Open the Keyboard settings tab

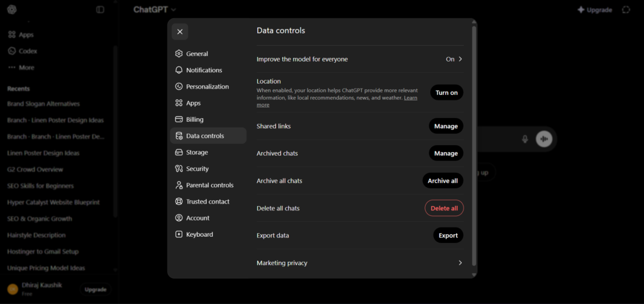point(208,234)
